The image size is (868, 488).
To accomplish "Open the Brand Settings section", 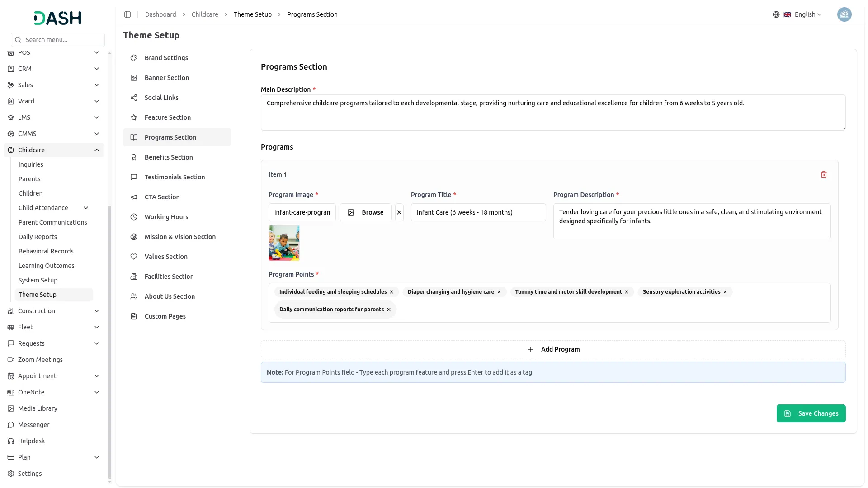I will click(x=166, y=58).
